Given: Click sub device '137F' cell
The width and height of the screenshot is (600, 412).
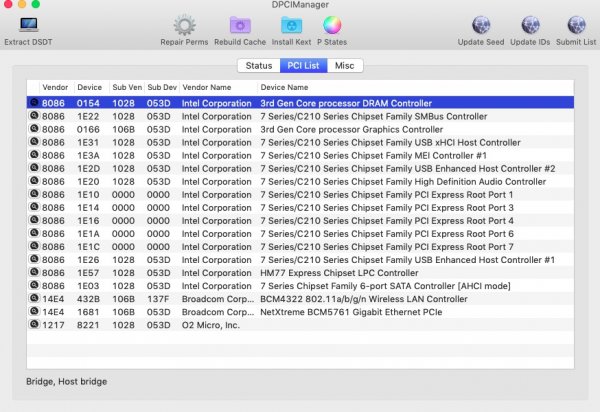Looking at the screenshot, I should coord(158,299).
